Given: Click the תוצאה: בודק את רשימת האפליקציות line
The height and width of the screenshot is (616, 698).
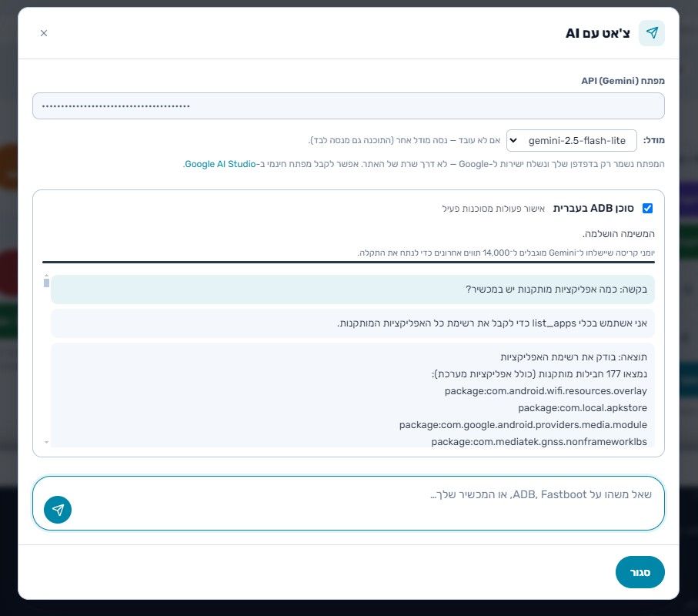Looking at the screenshot, I should click(x=574, y=357).
